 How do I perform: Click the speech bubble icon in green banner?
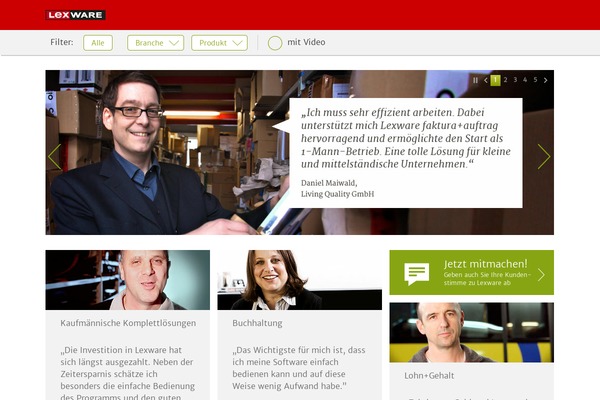(417, 274)
